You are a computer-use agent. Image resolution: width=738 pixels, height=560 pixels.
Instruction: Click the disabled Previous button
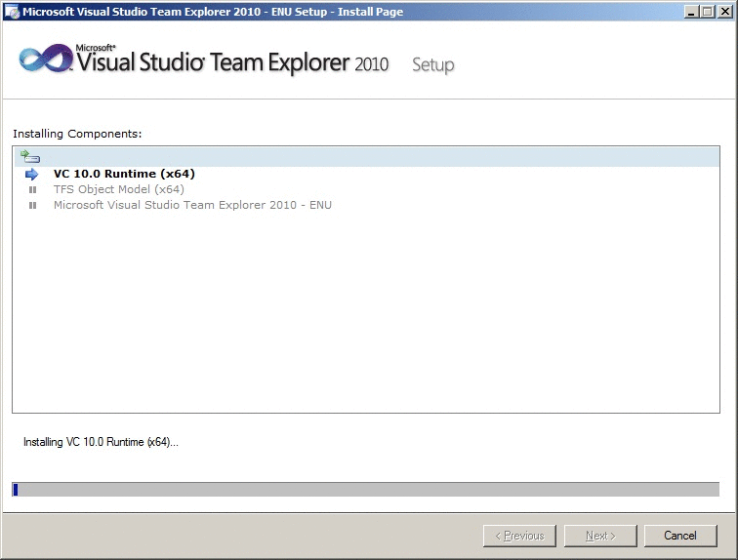(x=519, y=536)
